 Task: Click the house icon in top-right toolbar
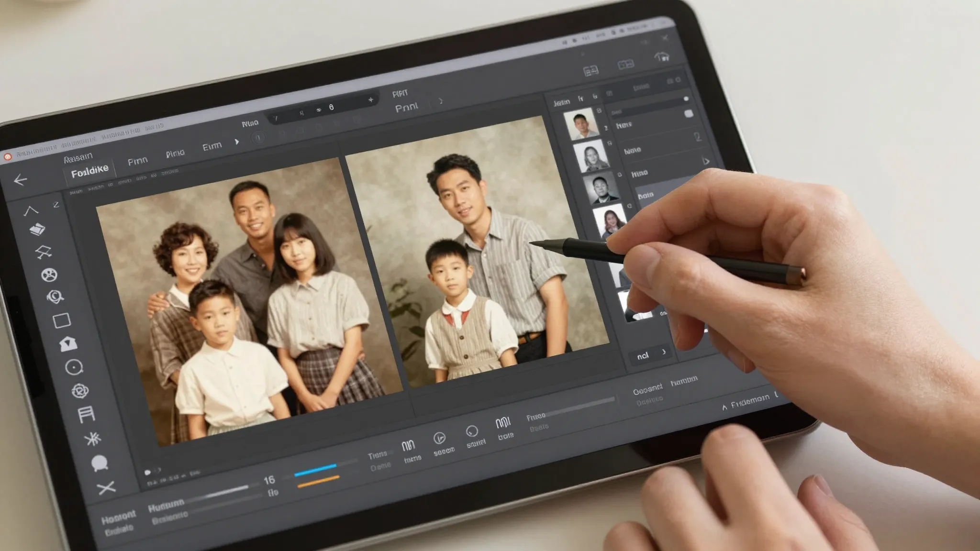(x=662, y=57)
